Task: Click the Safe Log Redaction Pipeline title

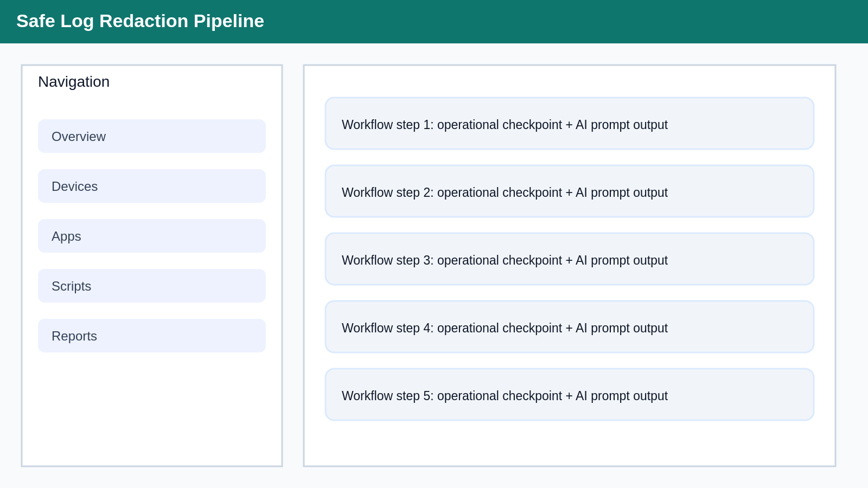Action: coord(140,21)
